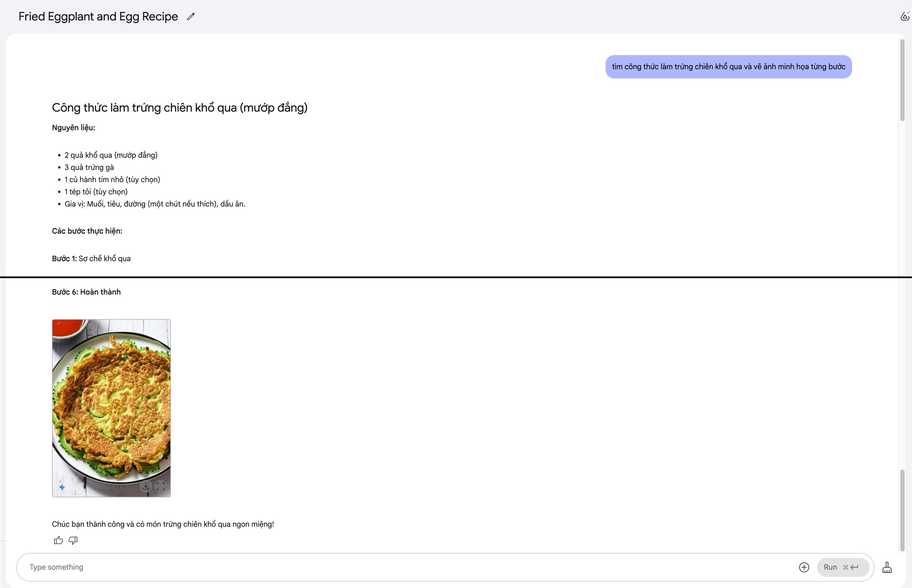Click the Bước 1: Sơ chế khổ qua line

click(x=91, y=259)
